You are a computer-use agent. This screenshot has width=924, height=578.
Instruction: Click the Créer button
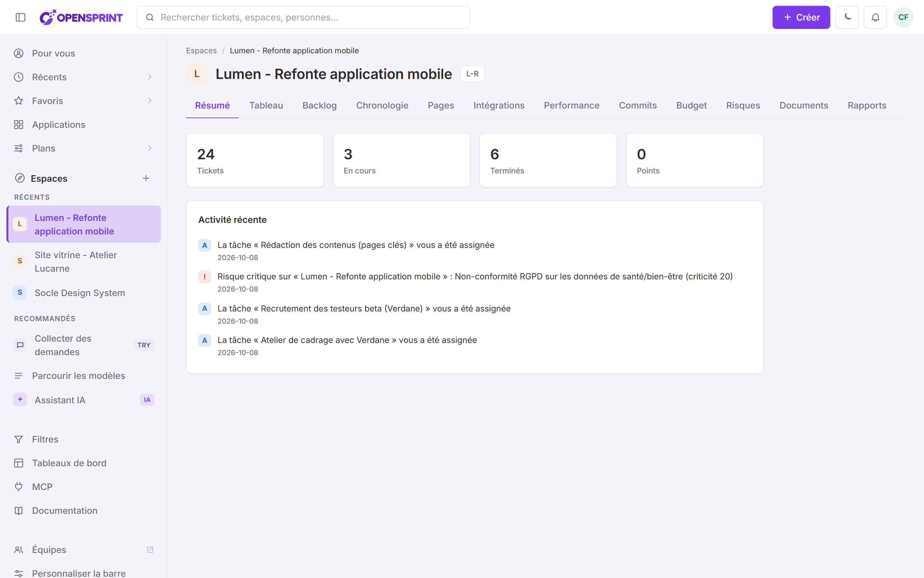(801, 17)
